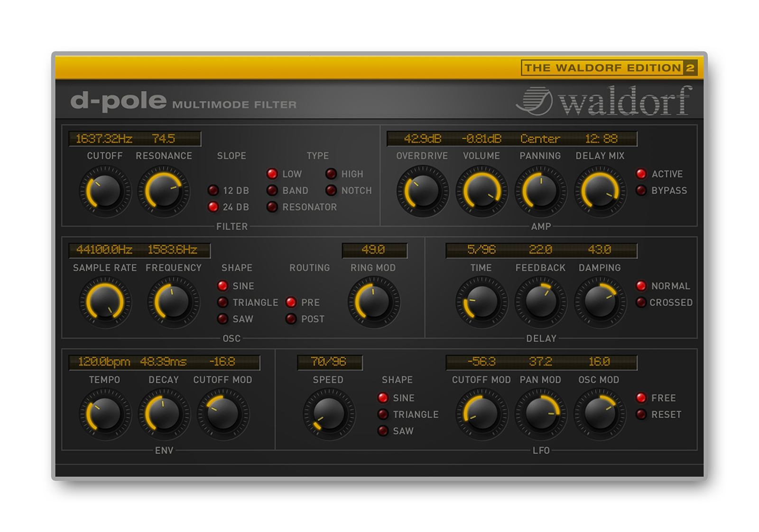The height and width of the screenshot is (532, 759).
Task: Click the ENV Decay knob
Action: (164, 414)
